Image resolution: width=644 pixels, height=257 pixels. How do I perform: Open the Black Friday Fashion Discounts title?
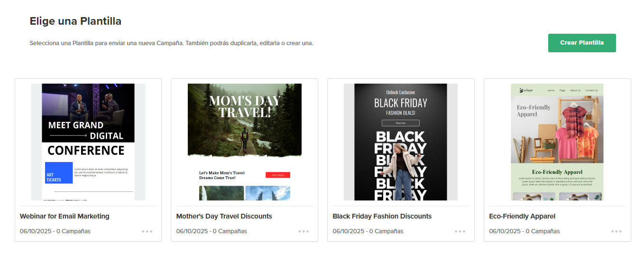[382, 216]
